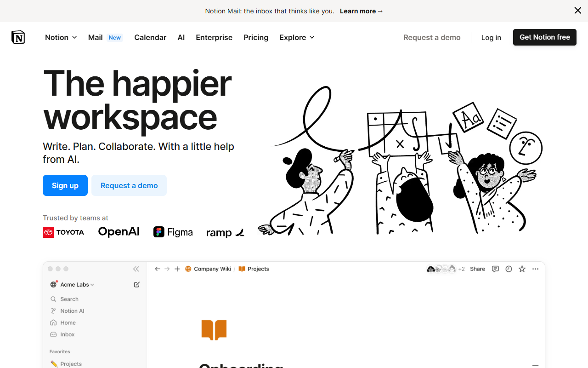Image resolution: width=588 pixels, height=368 pixels.
Task: Expand the Explore dropdown menu
Action: (297, 37)
